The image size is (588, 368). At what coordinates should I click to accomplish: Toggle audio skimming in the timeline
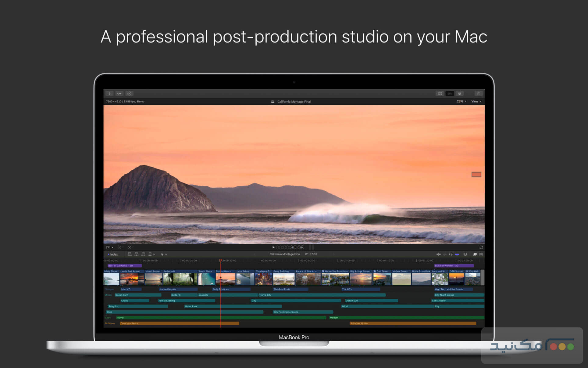tap(445, 254)
